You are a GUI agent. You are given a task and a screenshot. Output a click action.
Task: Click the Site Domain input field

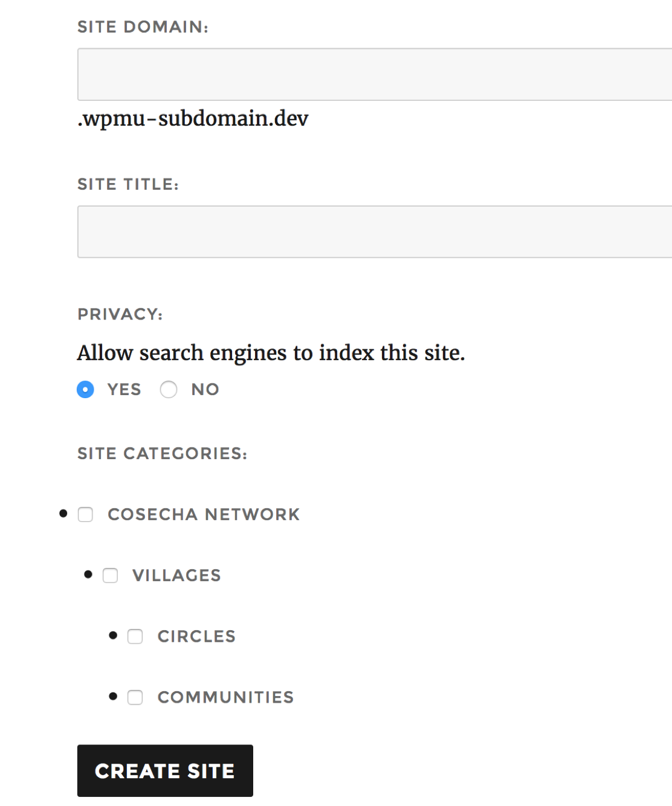375,74
